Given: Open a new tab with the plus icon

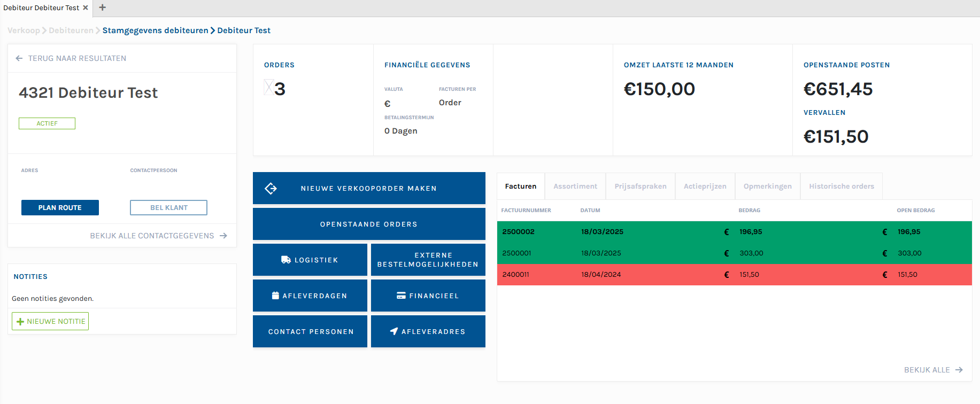Looking at the screenshot, I should (103, 7).
